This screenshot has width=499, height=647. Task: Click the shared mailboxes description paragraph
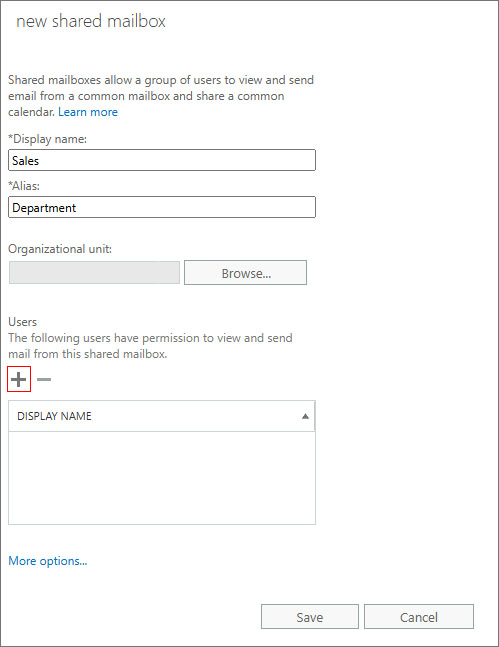pyautogui.click(x=161, y=96)
